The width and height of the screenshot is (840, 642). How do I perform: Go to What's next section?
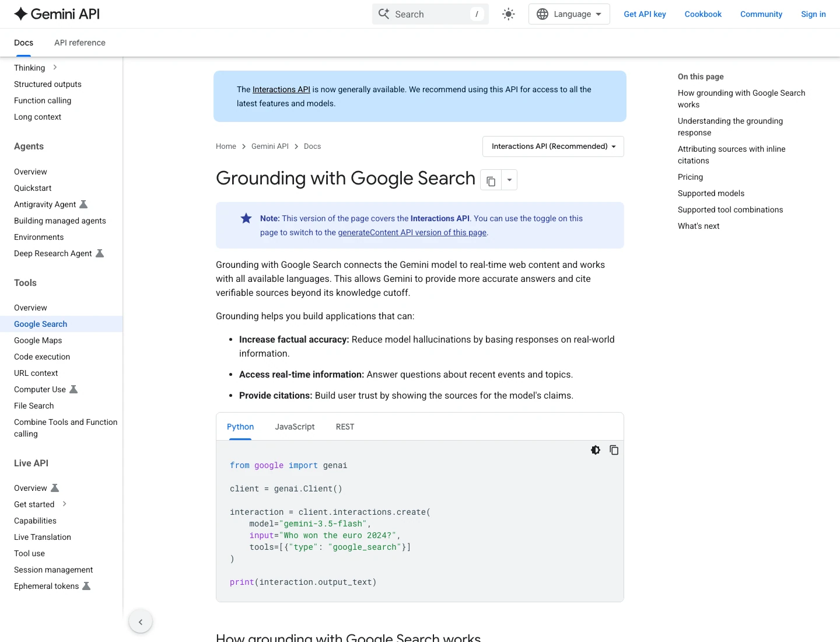coord(698,226)
